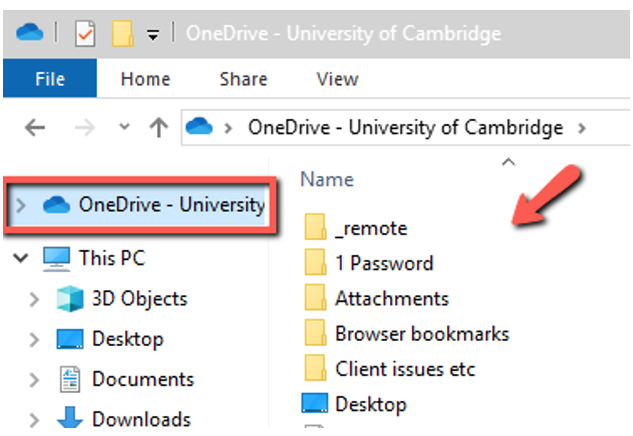Collapse the This PC tree node
The image size is (633, 436).
pyautogui.click(x=21, y=258)
